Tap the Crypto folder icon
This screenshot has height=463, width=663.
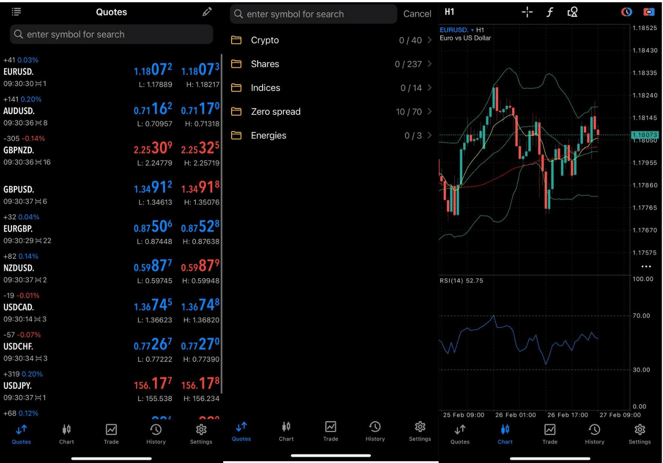click(236, 40)
